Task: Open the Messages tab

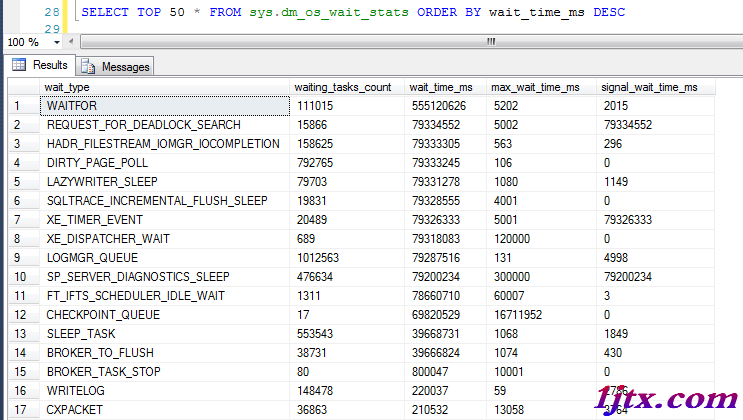Action: click(115, 67)
